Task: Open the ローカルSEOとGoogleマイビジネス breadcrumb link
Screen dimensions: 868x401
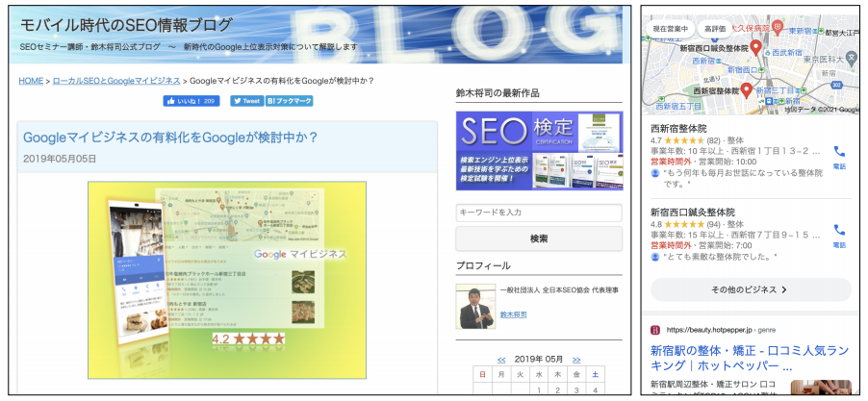Action: [x=116, y=81]
